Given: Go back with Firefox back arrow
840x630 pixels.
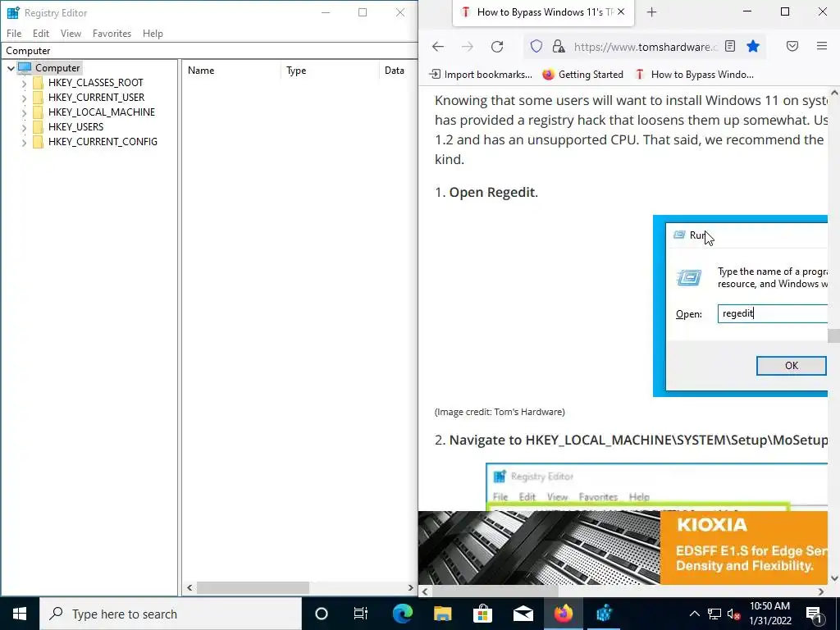Looking at the screenshot, I should 438,47.
